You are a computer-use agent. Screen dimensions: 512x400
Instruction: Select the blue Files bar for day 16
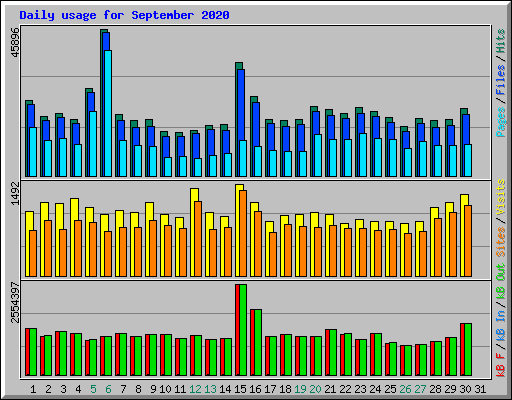point(256,124)
